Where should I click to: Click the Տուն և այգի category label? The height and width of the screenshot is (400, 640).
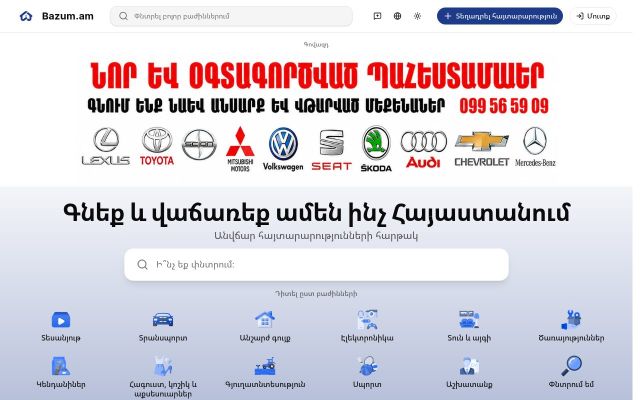coord(469,338)
